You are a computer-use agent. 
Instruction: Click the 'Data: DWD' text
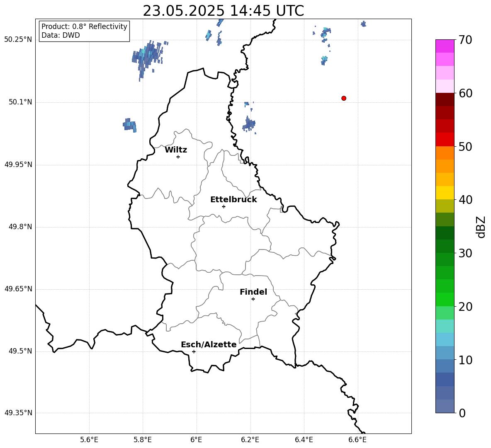(x=61, y=35)
